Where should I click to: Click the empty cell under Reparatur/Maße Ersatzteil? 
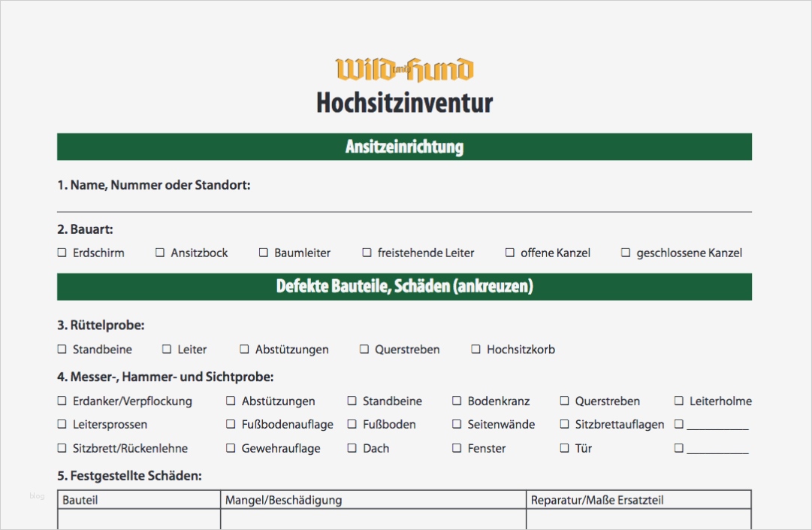coord(638,519)
